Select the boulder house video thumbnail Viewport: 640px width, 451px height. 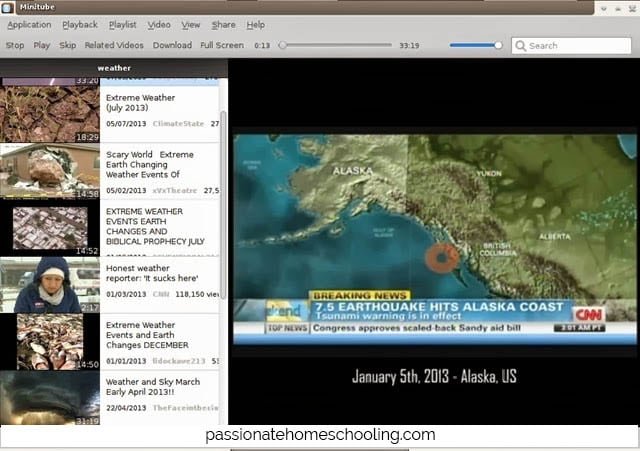tap(50, 171)
